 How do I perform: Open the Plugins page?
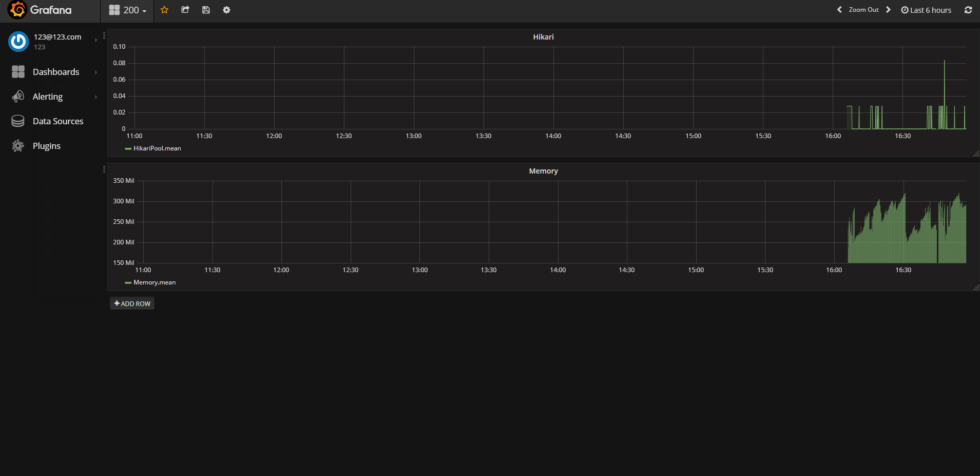[x=47, y=146]
